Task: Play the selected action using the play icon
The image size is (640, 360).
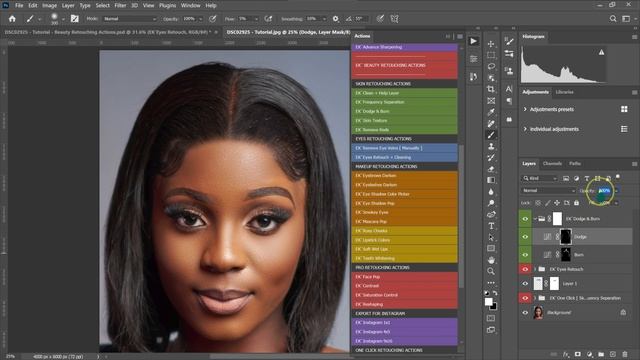Action: pyautogui.click(x=473, y=41)
